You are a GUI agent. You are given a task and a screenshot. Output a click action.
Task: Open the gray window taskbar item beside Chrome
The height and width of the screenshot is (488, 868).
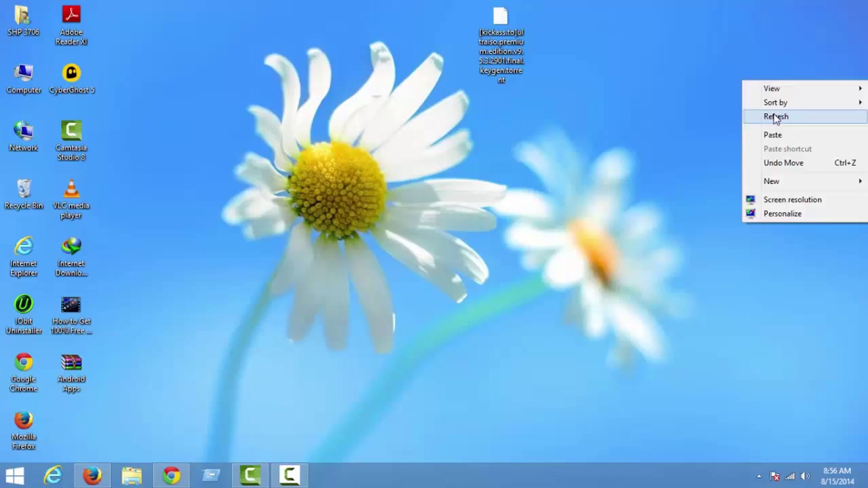211,475
